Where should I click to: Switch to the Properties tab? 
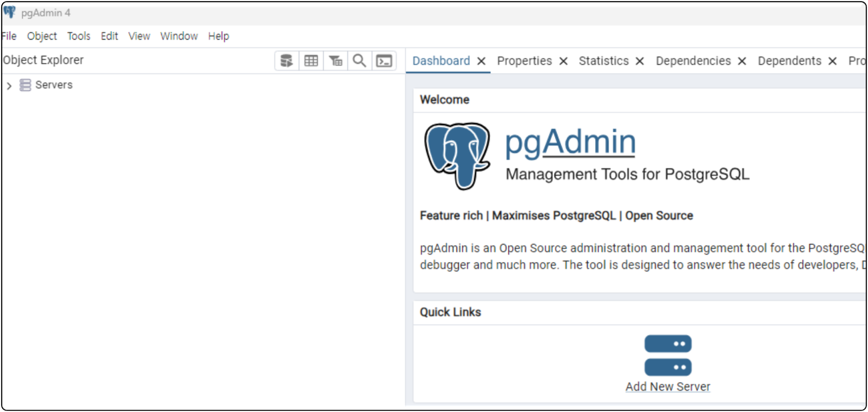point(524,61)
